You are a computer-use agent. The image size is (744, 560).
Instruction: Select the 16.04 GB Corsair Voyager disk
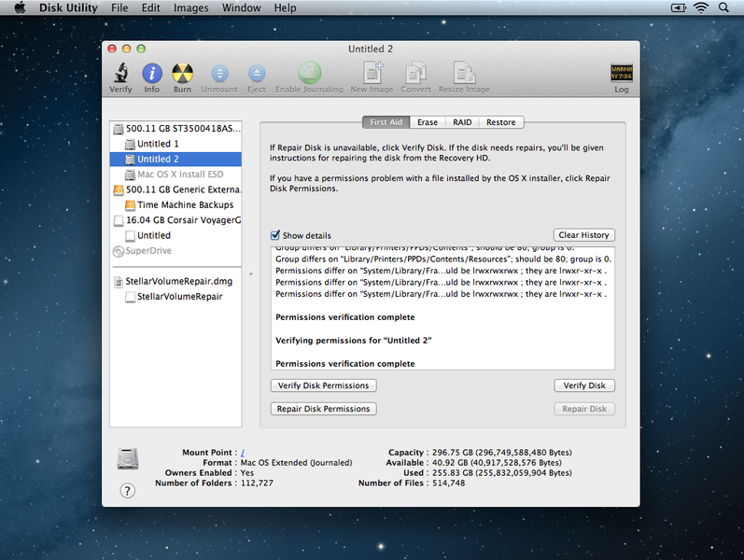(x=175, y=220)
